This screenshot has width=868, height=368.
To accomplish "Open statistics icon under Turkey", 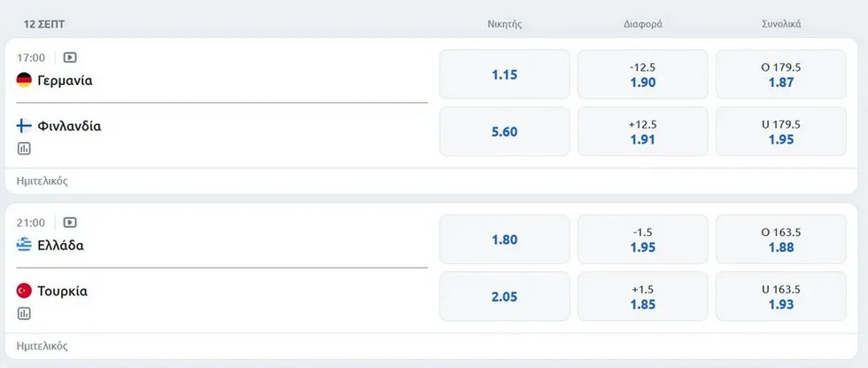I will pyautogui.click(x=24, y=313).
